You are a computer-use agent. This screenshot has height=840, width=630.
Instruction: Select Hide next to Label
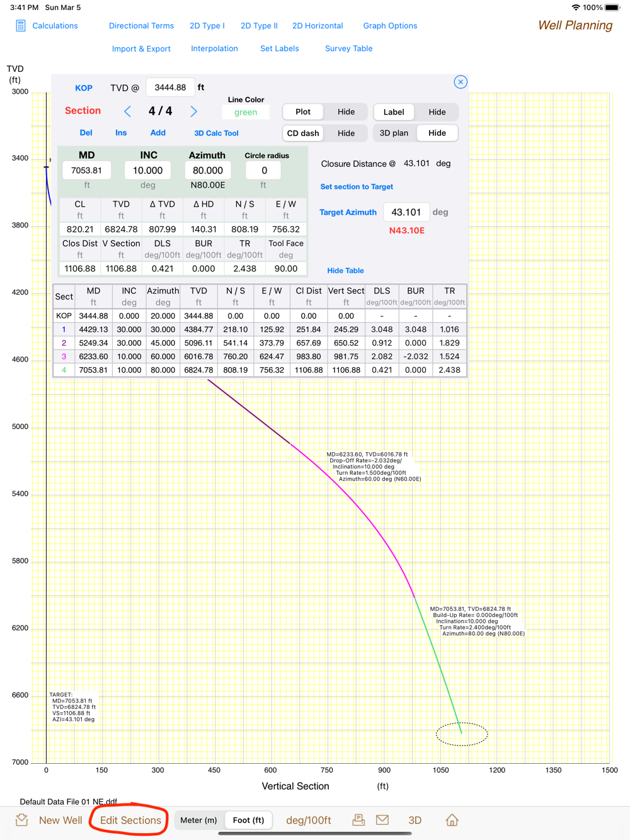pyautogui.click(x=437, y=112)
